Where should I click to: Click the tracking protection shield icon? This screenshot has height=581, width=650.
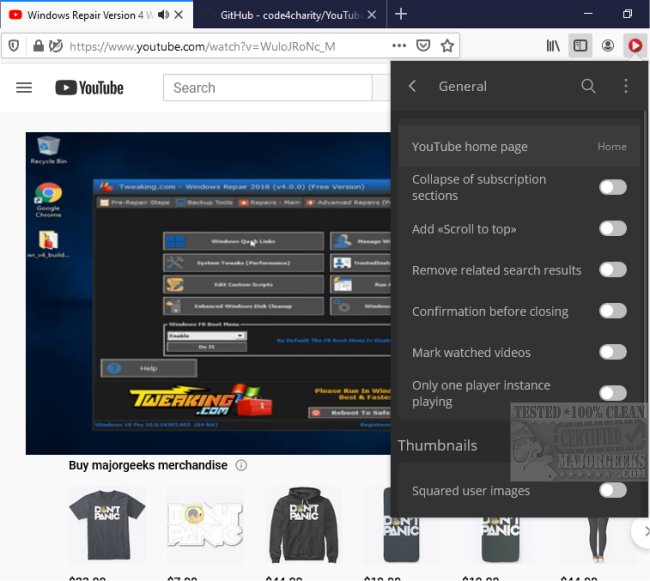14,46
